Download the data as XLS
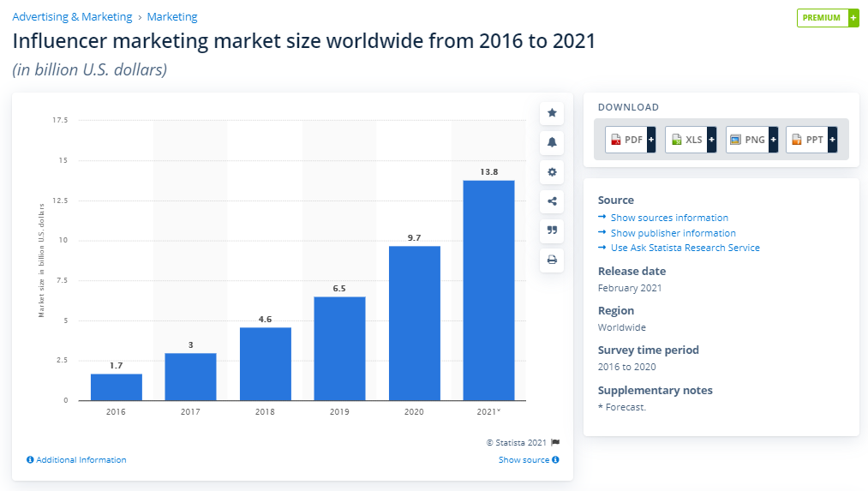The height and width of the screenshot is (491, 868). pos(691,140)
